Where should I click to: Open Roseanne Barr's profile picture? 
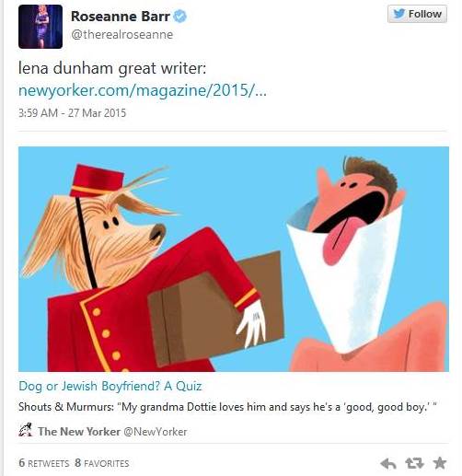click(x=40, y=27)
